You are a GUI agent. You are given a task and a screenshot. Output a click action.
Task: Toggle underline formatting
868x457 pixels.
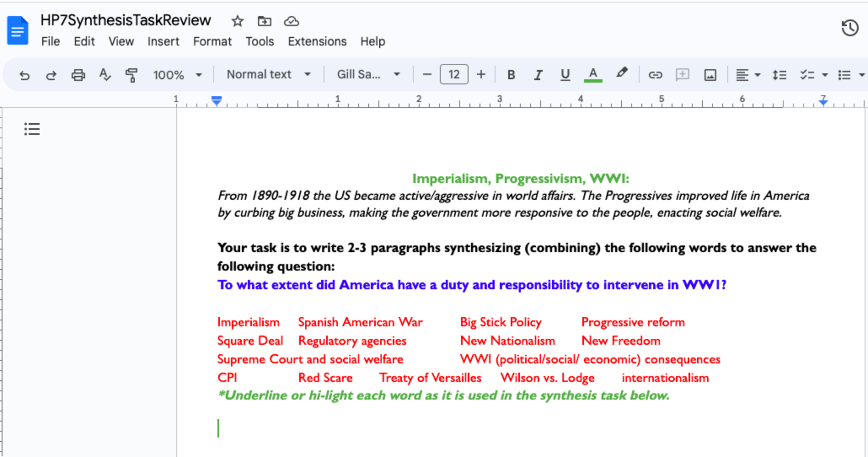tap(565, 75)
